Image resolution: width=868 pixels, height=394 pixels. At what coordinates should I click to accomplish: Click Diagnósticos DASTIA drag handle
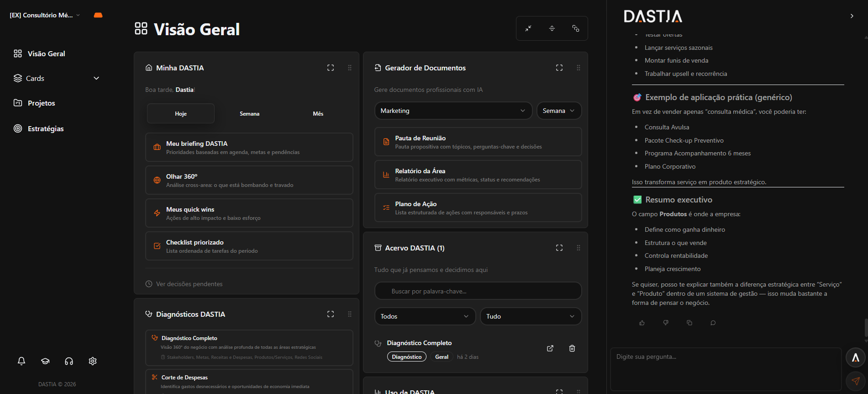pos(350,314)
